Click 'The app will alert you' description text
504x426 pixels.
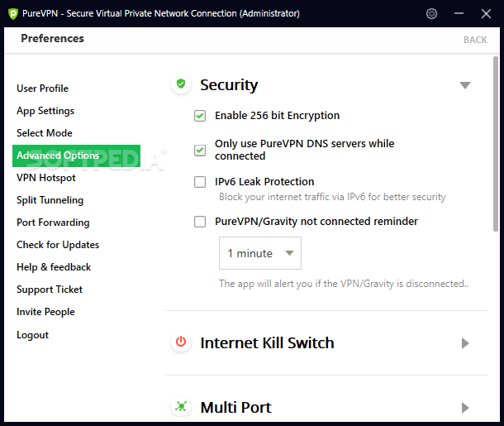(x=344, y=284)
